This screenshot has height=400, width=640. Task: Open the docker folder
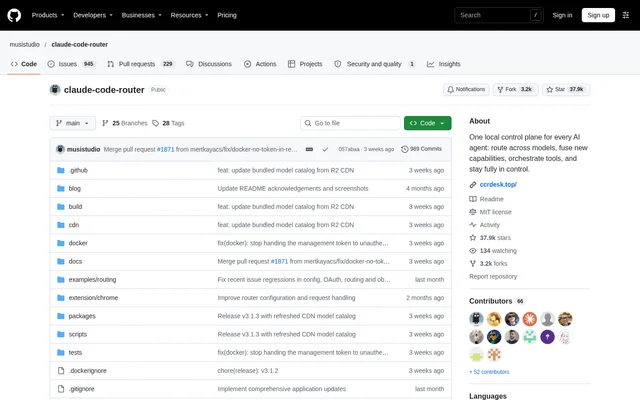(78, 243)
